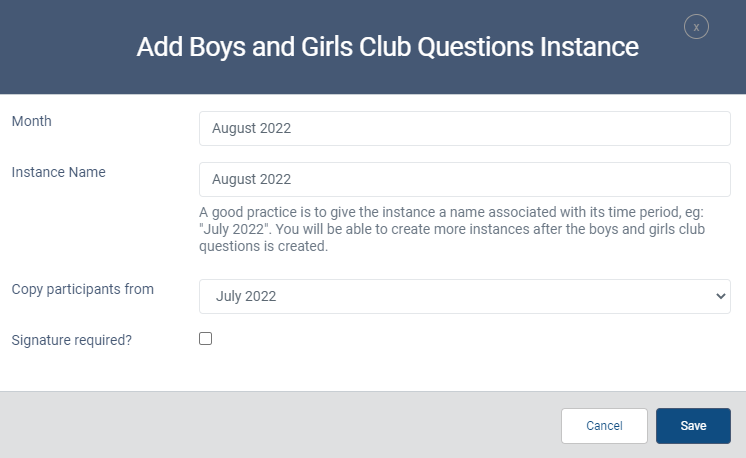
Task: Open the Copy participants from dropdown
Action: click(x=464, y=296)
